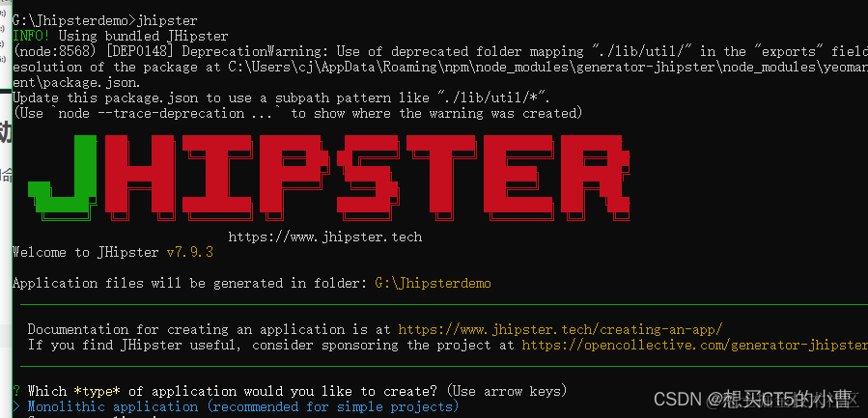Image resolution: width=868 pixels, height=418 pixels.
Task: Click the red letter P in the banner
Action: tap(294, 174)
